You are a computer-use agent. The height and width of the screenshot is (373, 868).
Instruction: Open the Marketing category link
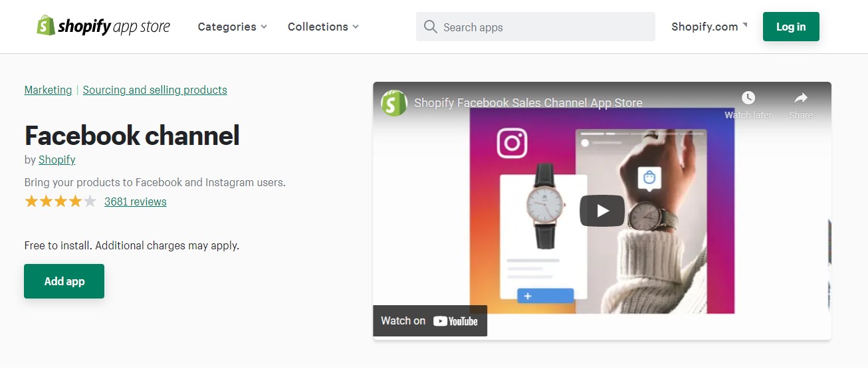(x=48, y=90)
